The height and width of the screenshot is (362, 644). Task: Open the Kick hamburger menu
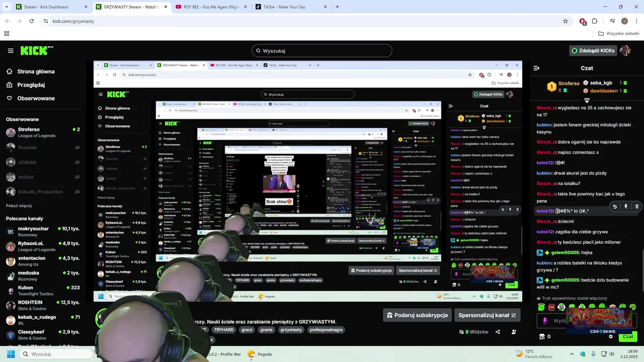[11, 51]
